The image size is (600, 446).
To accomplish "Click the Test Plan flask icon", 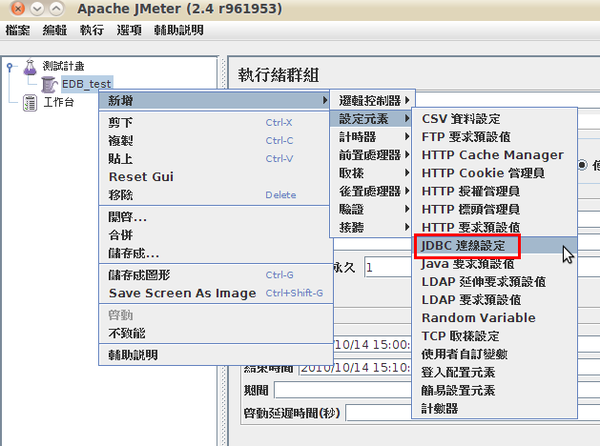I will (30, 67).
